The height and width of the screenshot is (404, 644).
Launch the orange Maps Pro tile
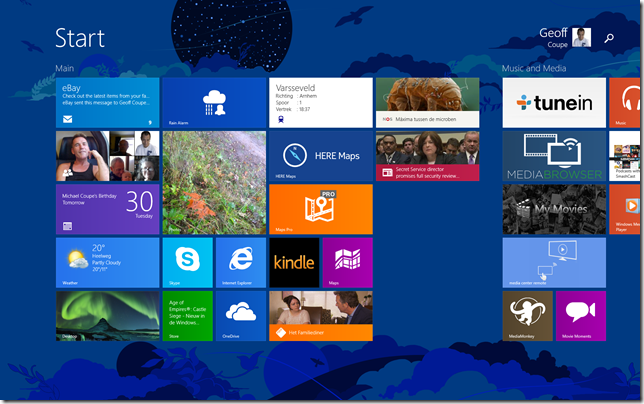tap(320, 209)
